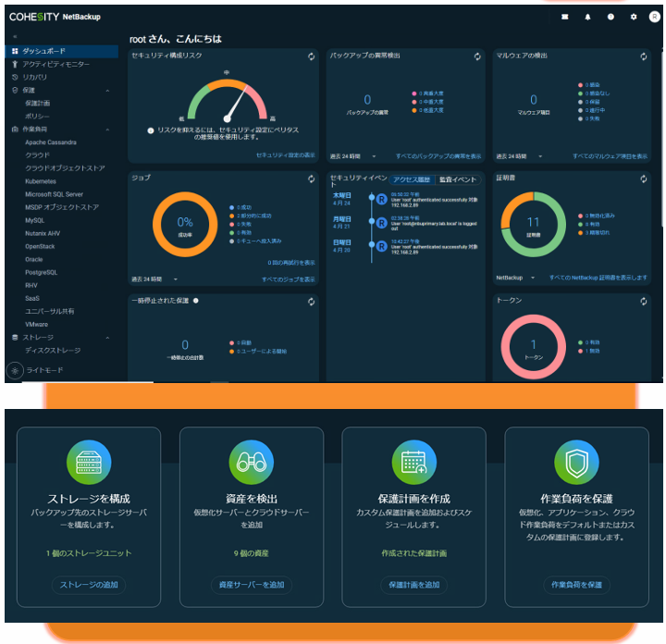
Task: Open Microsoft SQL Server in sidebar
Action: 54,194
